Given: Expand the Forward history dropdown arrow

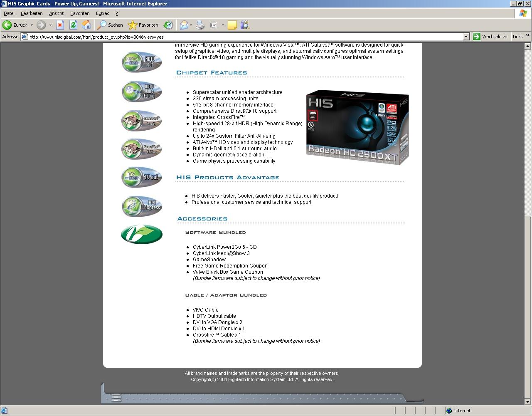Looking at the screenshot, I should coord(50,25).
